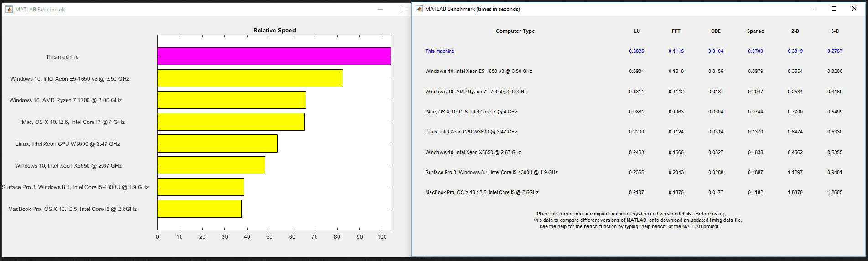The width and height of the screenshot is (868, 261).
Task: Click MacBook Pro label in chart
Action: (x=73, y=209)
